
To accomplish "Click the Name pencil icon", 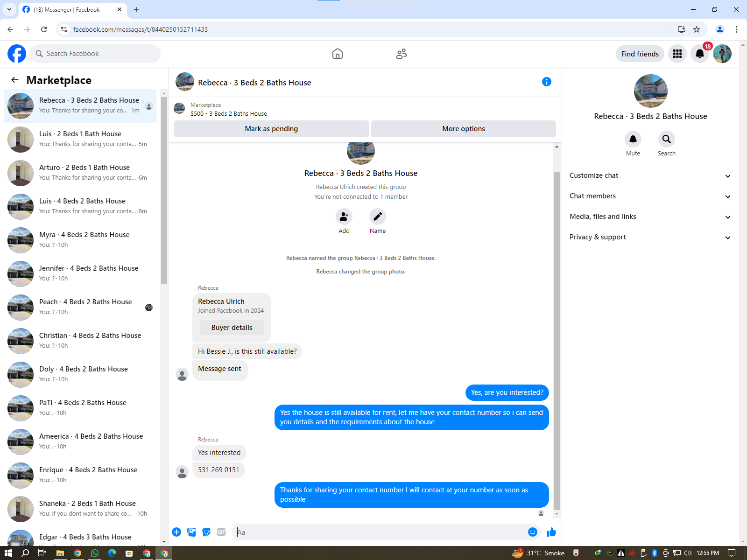I will tap(378, 217).
